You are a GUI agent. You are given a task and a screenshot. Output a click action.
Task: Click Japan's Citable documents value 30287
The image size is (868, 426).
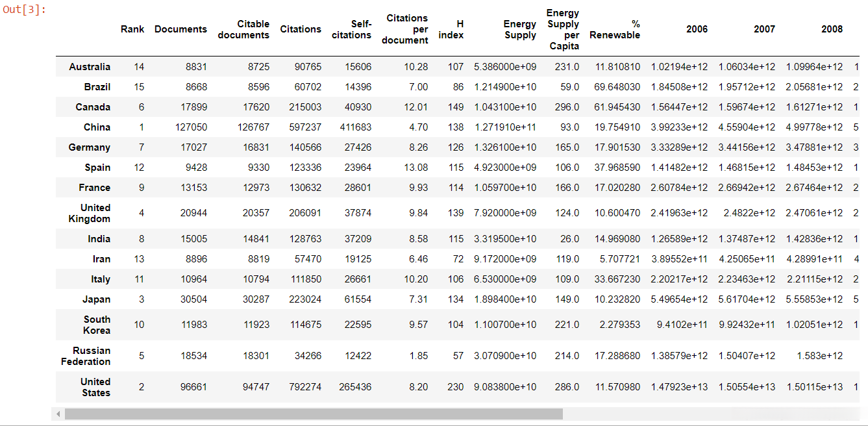point(256,299)
